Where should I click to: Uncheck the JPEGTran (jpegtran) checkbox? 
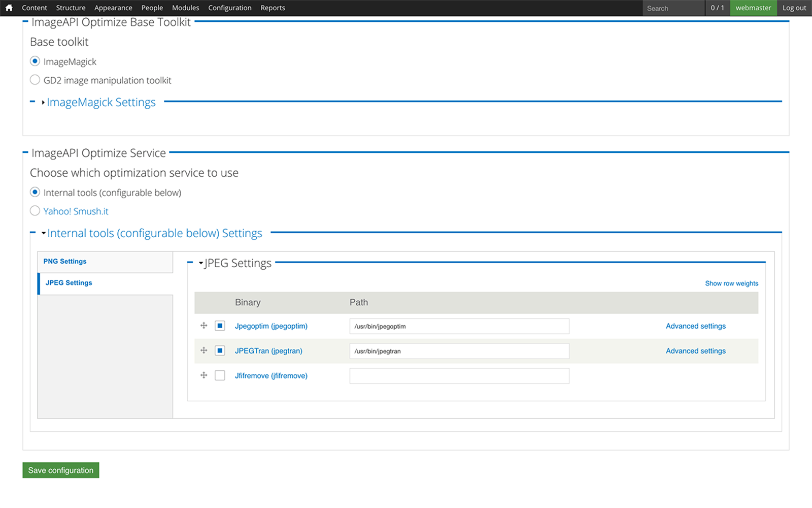(x=220, y=351)
